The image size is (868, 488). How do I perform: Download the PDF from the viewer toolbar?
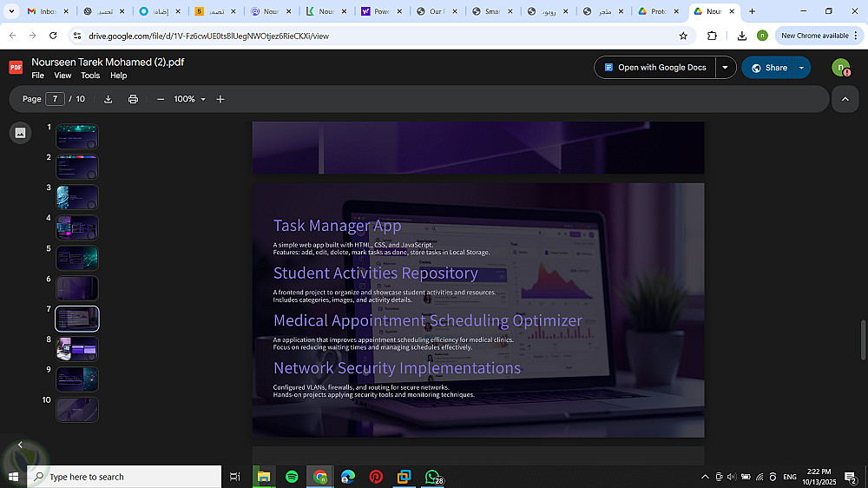108,99
